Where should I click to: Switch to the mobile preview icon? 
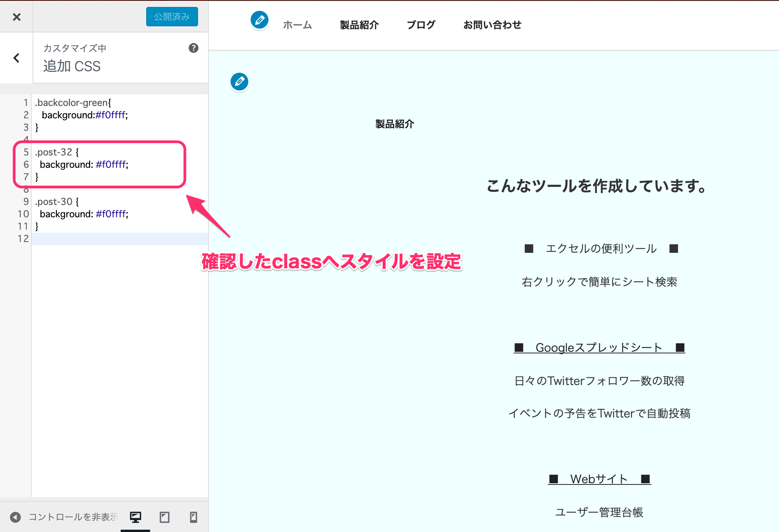193,516
